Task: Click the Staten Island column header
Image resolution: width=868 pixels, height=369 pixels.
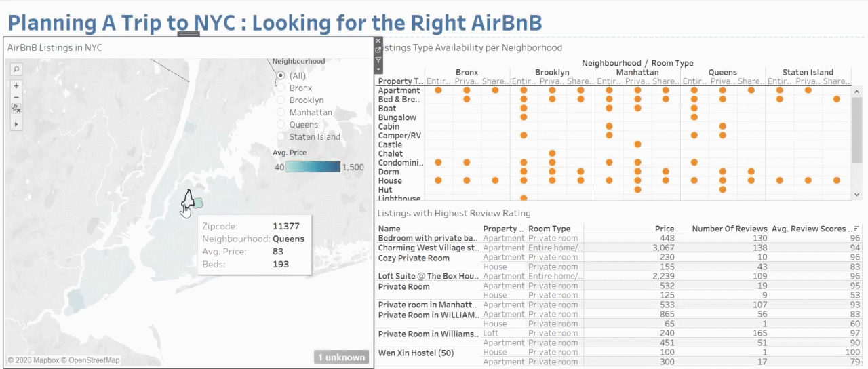Action: tap(808, 72)
